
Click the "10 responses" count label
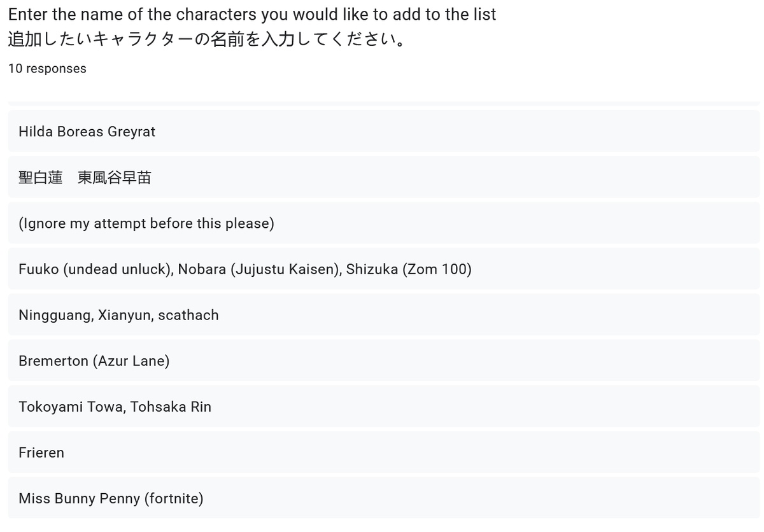click(47, 69)
